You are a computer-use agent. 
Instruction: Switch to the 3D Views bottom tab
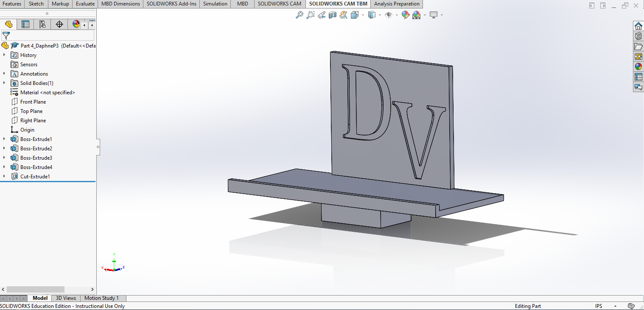[66, 298]
